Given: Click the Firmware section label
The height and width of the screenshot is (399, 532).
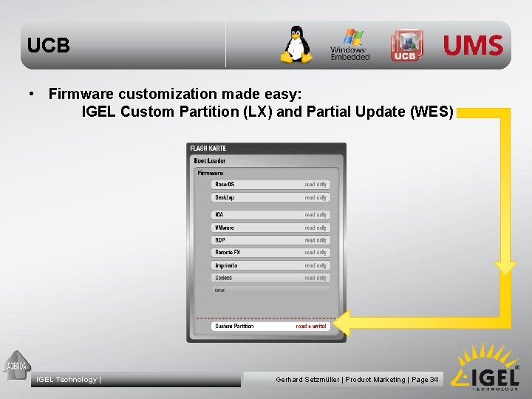Looking at the screenshot, I should tap(211, 173).
